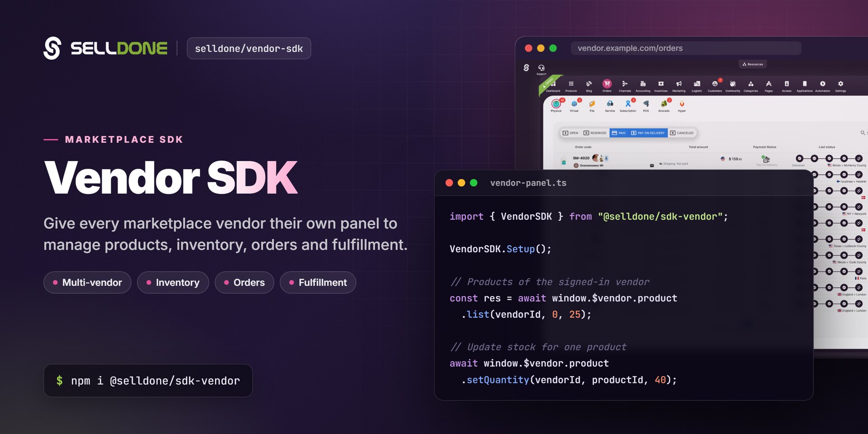The height and width of the screenshot is (434, 868).
Task: Toggle the PAID order filter
Action: [619, 133]
